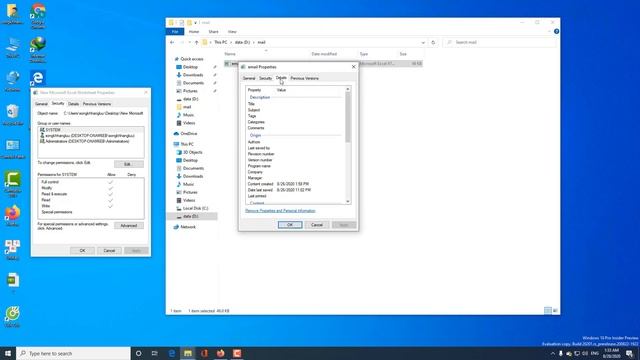
Task: Click Back arrow in File Explorer
Action: coord(172,42)
